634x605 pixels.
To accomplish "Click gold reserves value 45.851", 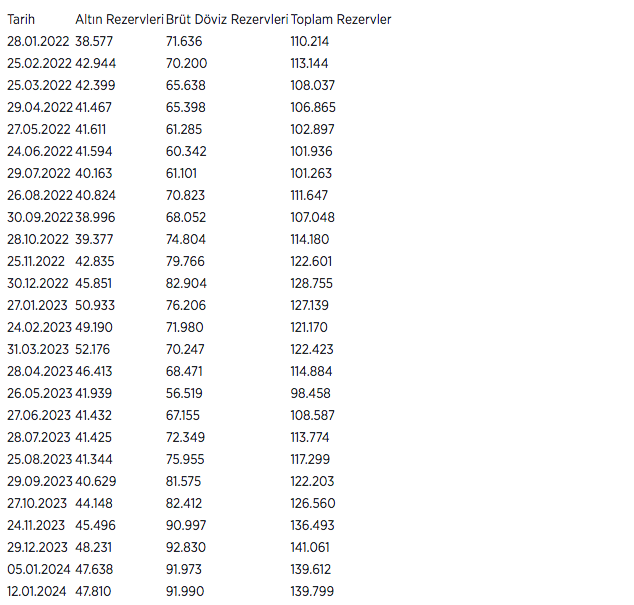I will [95, 283].
